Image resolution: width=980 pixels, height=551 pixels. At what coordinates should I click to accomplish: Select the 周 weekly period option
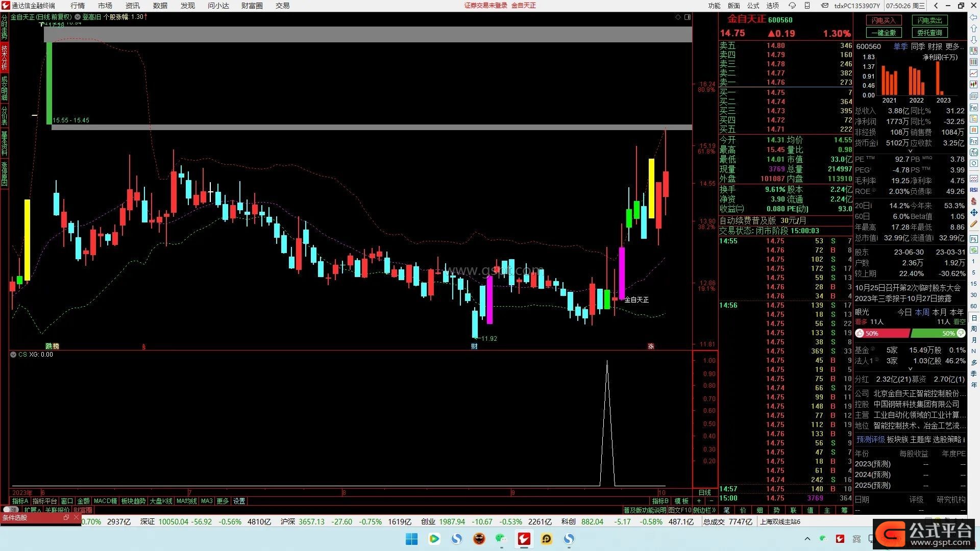(x=974, y=329)
